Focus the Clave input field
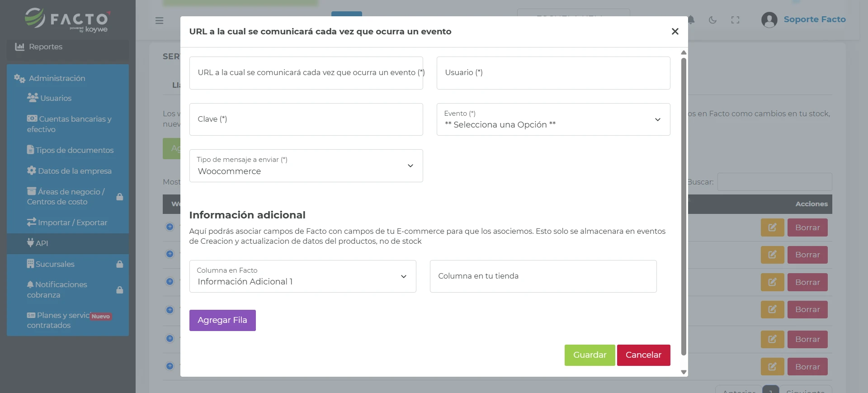This screenshot has width=868, height=393. [x=306, y=119]
